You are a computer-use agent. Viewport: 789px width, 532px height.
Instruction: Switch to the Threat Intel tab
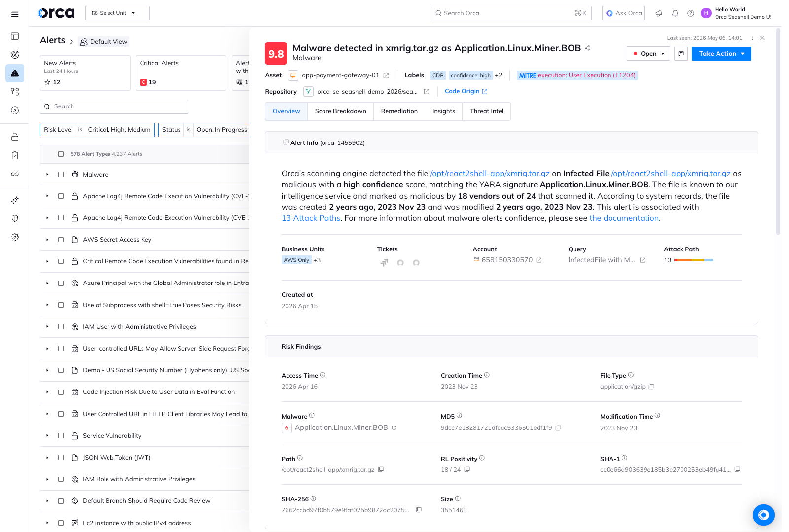point(487,111)
